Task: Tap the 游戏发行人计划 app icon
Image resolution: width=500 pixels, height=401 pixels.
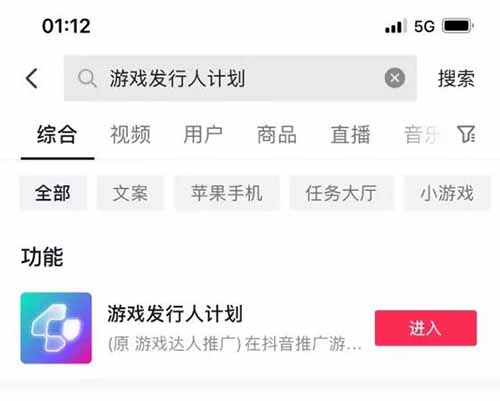Action: pyautogui.click(x=56, y=328)
